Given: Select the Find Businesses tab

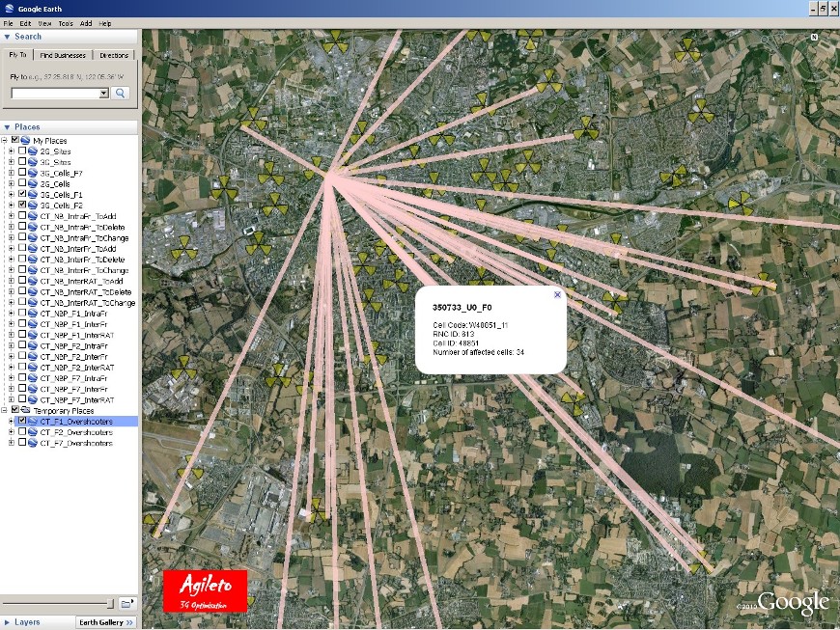Looking at the screenshot, I should pyautogui.click(x=63, y=55).
